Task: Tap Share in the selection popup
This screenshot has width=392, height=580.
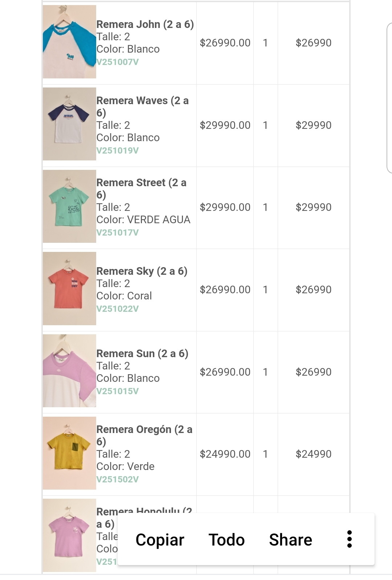Action: pyautogui.click(x=290, y=540)
